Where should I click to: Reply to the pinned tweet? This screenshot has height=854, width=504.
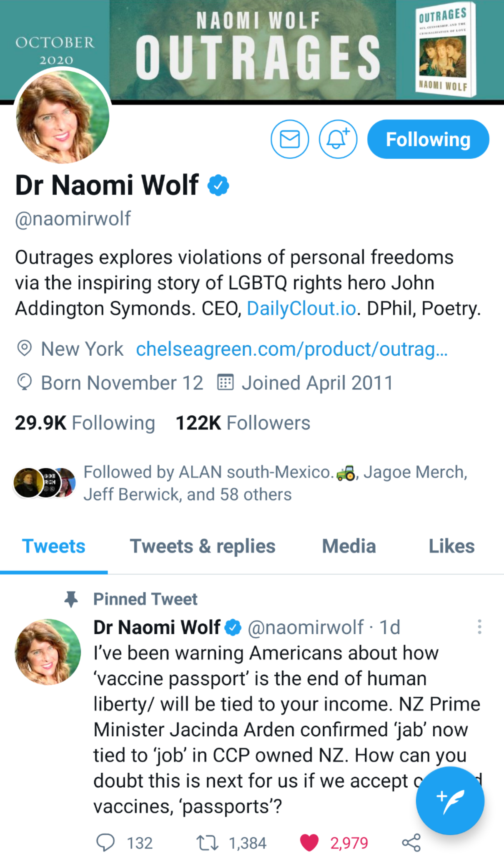[x=105, y=842]
